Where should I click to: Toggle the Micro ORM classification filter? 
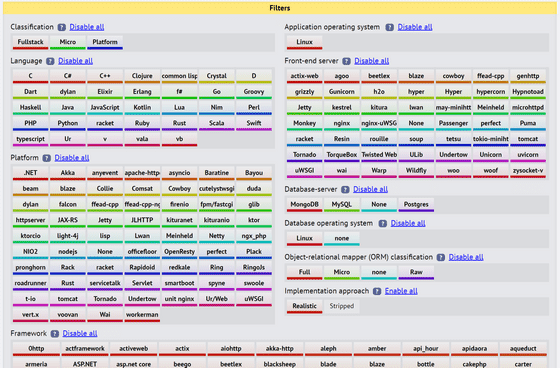click(x=342, y=273)
